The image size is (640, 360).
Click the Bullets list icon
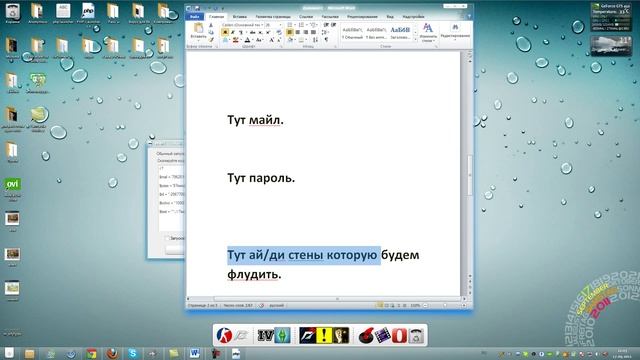[x=290, y=25]
